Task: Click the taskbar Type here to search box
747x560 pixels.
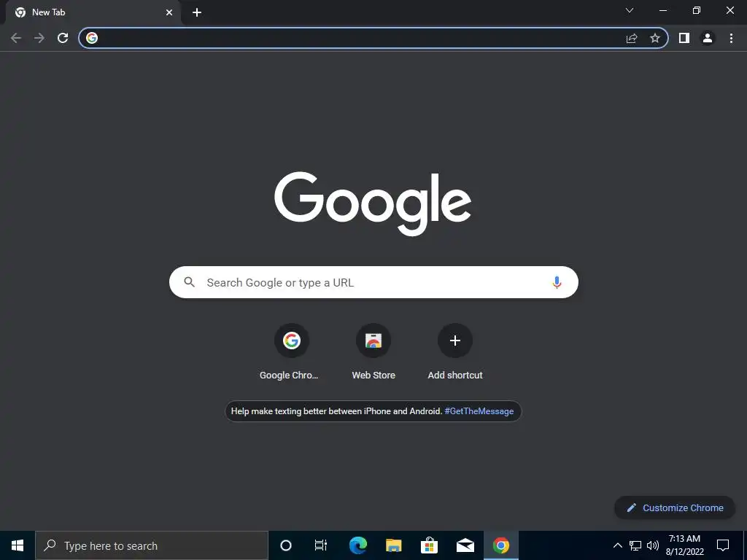Action: 152,545
